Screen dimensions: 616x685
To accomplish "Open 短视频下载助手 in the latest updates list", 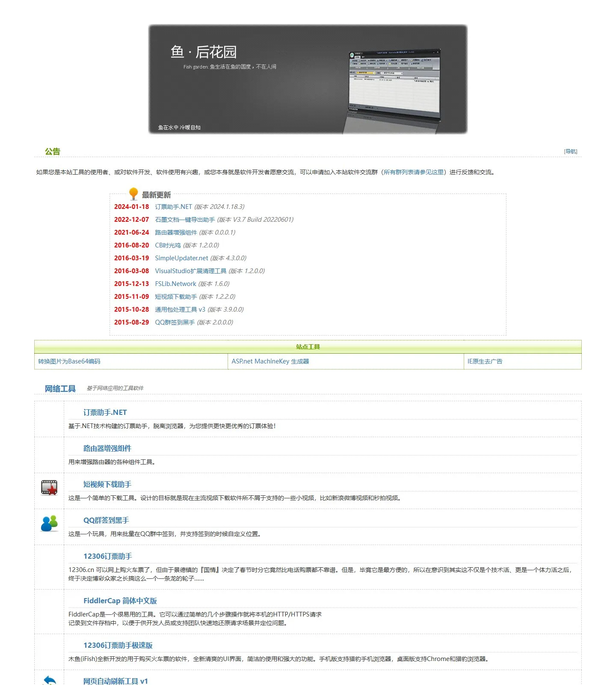I will click(176, 297).
